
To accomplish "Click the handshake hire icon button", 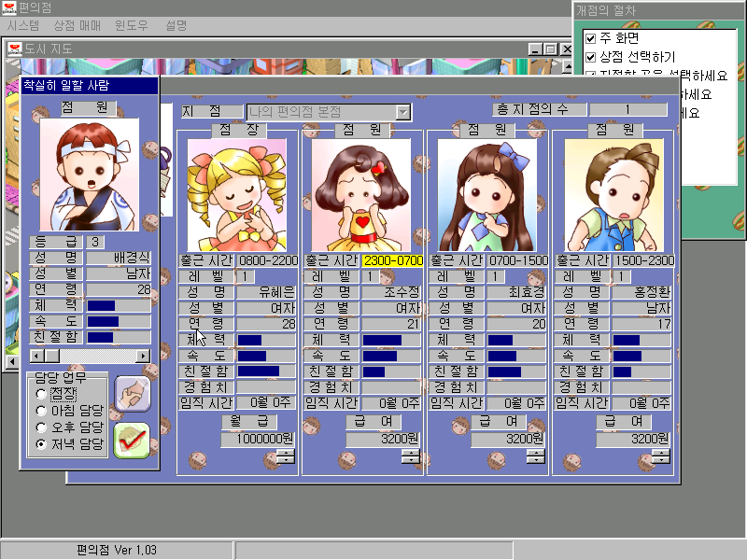I will pos(133,394).
